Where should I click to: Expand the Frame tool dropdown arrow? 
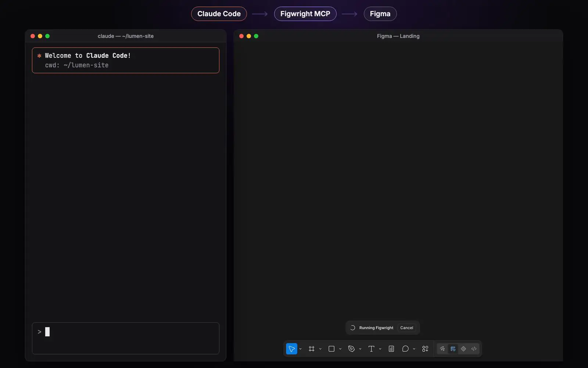320,349
